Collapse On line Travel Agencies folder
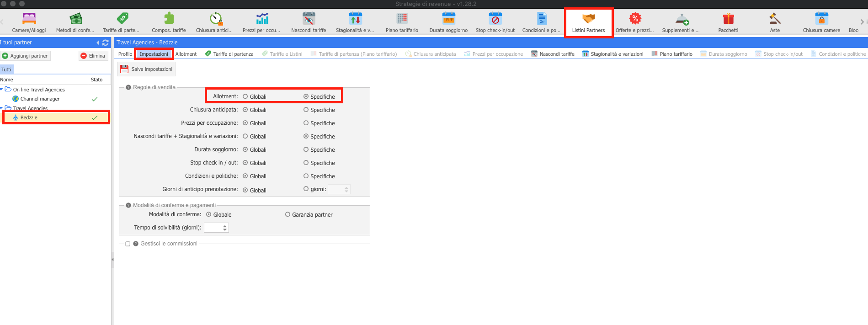This screenshot has width=868, height=325. [2, 90]
